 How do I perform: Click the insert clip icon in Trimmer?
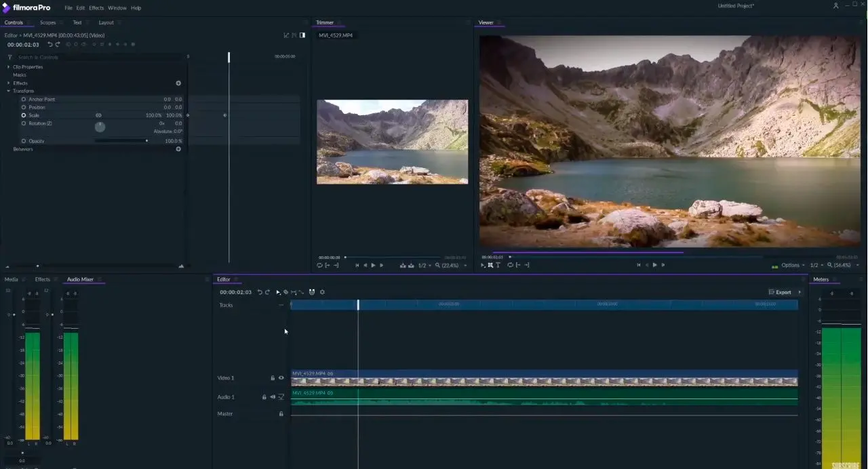point(403,266)
